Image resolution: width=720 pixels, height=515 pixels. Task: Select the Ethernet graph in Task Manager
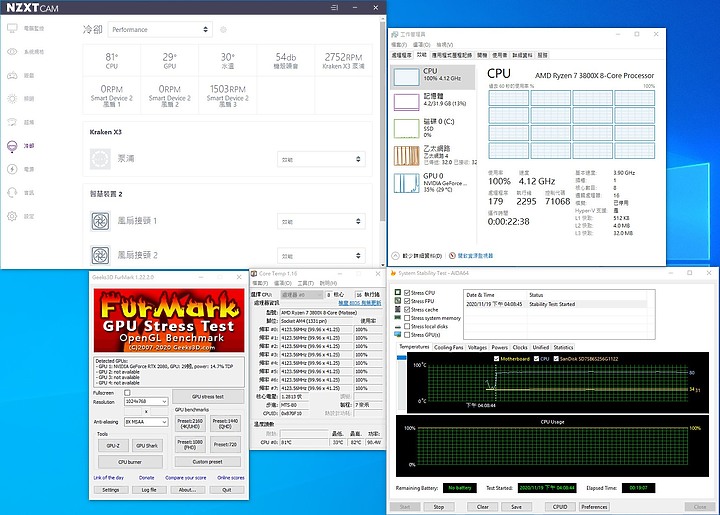pos(406,156)
